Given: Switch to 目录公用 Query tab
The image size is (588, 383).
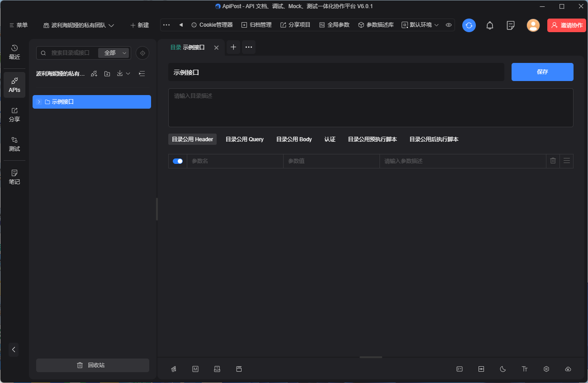Looking at the screenshot, I should [x=244, y=139].
